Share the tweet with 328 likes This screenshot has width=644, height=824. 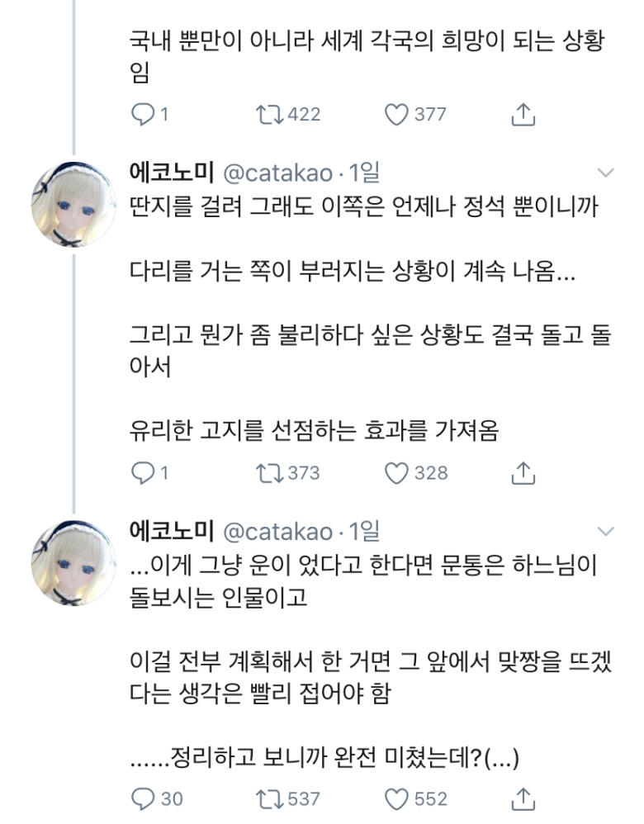pyautogui.click(x=523, y=473)
